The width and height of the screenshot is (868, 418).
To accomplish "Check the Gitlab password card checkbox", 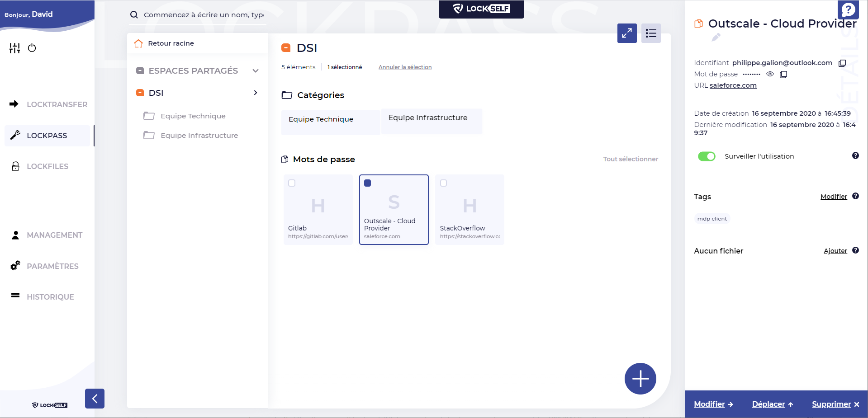I will [x=292, y=183].
